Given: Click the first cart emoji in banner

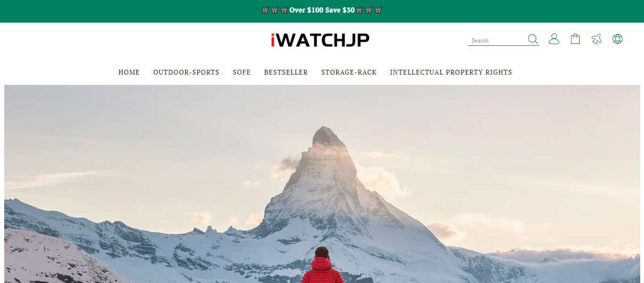Looking at the screenshot, I should click(265, 10).
